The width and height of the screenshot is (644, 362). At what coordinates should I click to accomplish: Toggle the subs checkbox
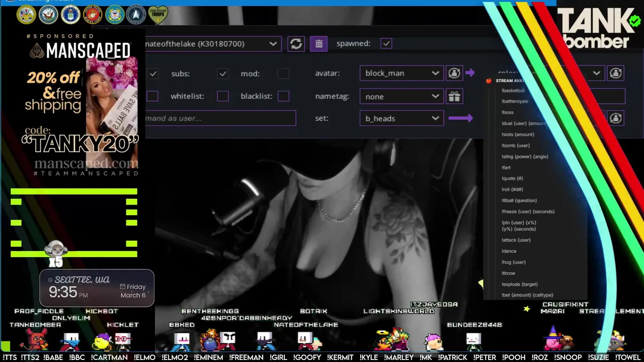[223, 73]
